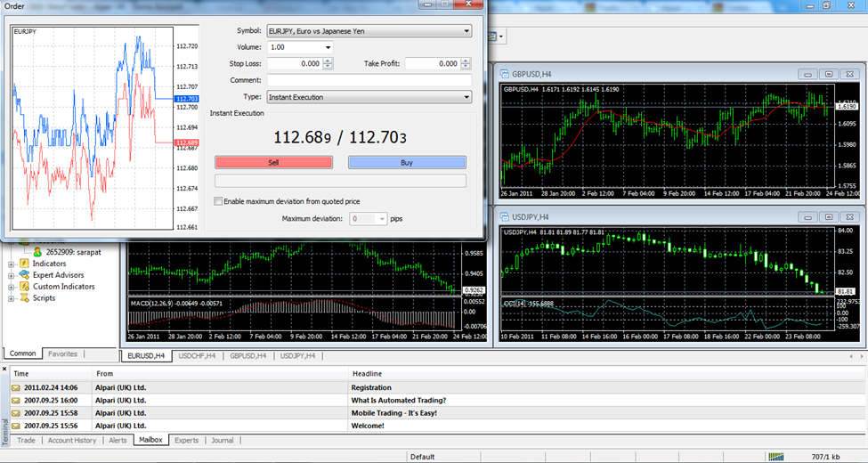The width and height of the screenshot is (868, 463).
Task: Select the USDCHF,H4 chart tab
Action: point(197,356)
